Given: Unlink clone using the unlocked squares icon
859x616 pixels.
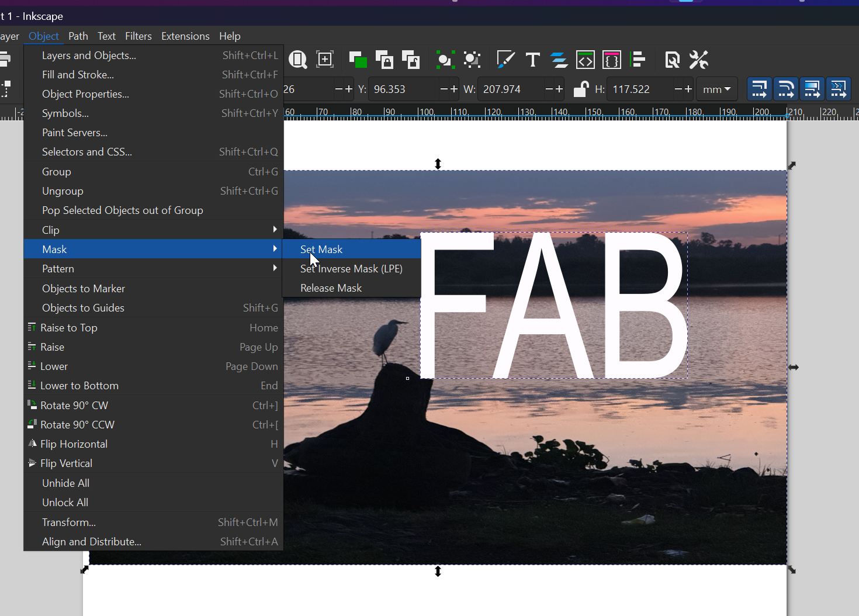Looking at the screenshot, I should tap(411, 60).
